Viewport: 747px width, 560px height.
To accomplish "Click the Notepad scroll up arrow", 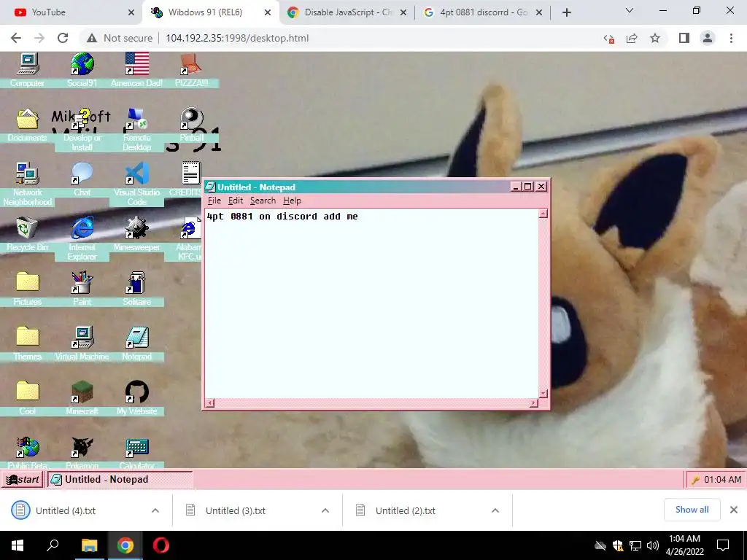I will pyautogui.click(x=543, y=214).
